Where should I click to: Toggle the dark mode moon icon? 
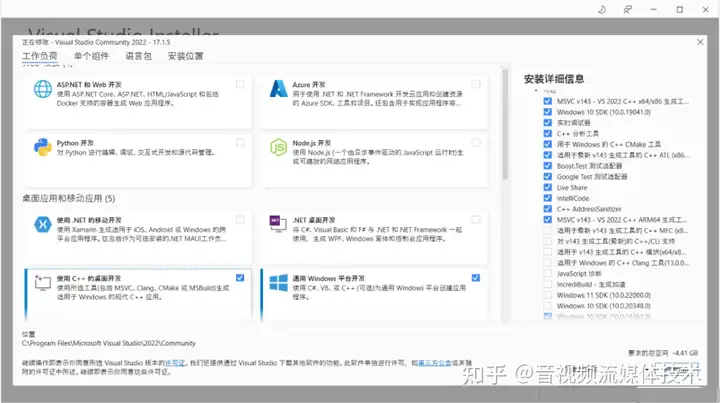(x=602, y=10)
